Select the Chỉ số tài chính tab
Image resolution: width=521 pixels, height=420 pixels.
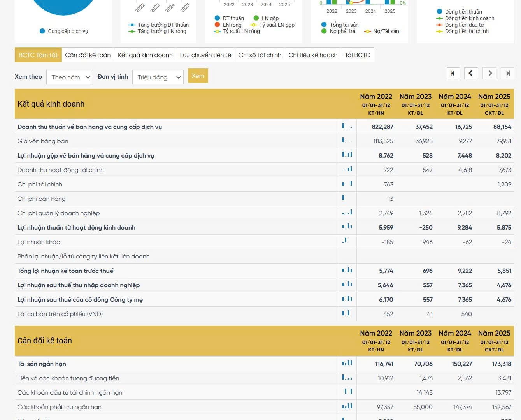[260, 55]
